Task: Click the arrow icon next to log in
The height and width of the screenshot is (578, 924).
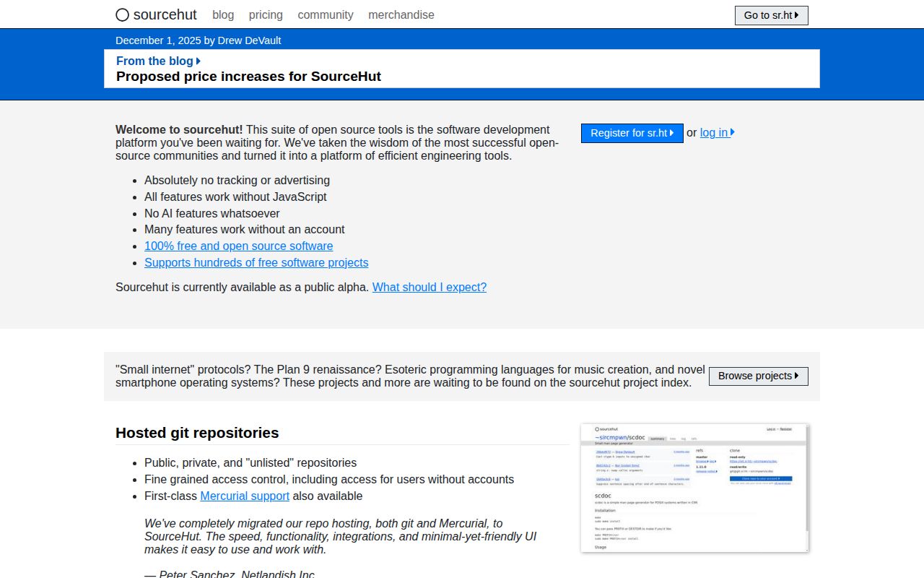Action: point(731,132)
